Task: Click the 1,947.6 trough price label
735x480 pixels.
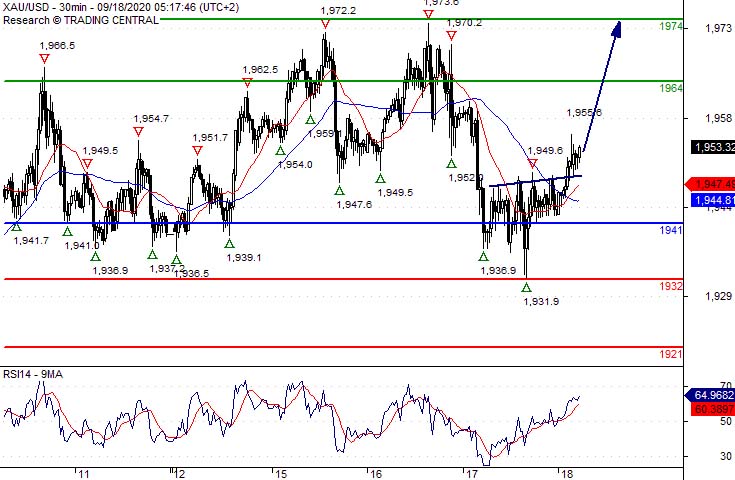Action: point(354,204)
